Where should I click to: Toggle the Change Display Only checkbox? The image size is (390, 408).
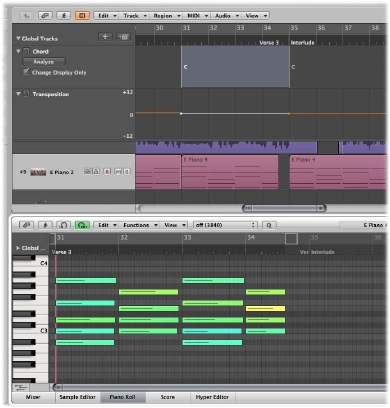[26, 72]
